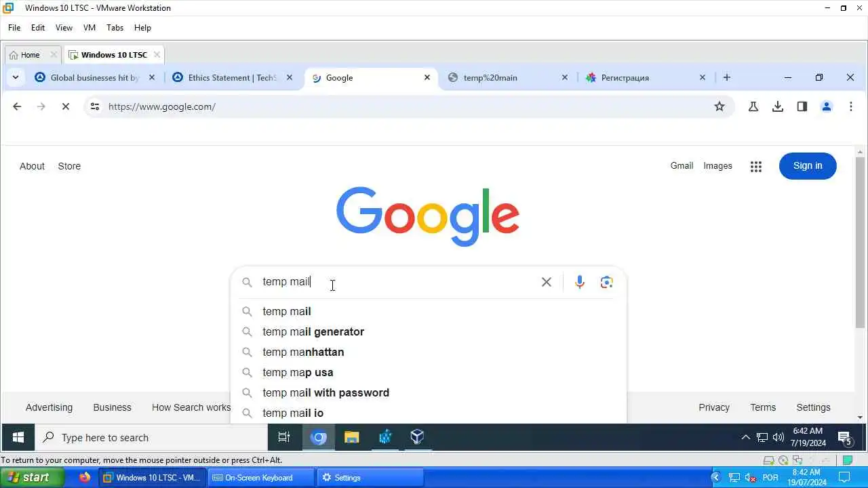Close the Google tab
The image size is (868, 488).
coord(427,77)
